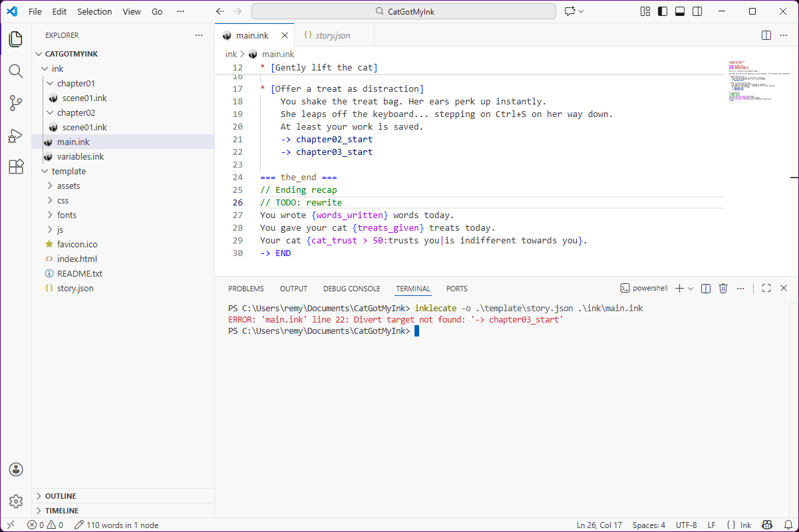The image size is (799, 532).
Task: Split the editor using the top-right icon
Action: click(766, 35)
